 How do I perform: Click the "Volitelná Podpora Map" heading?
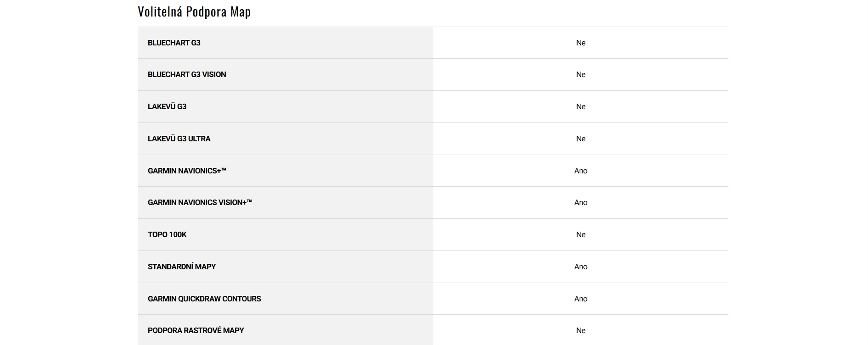(x=194, y=11)
